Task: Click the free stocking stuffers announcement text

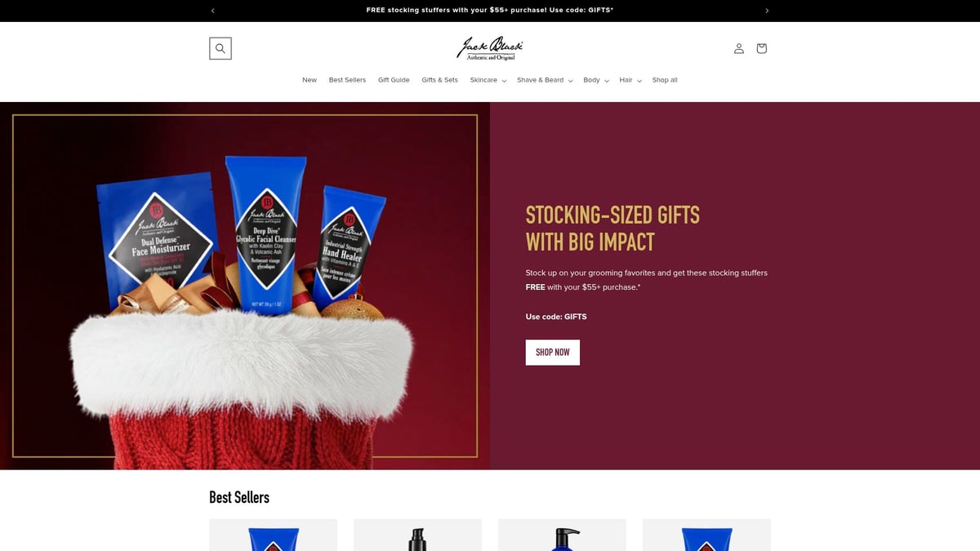Action: click(x=490, y=11)
